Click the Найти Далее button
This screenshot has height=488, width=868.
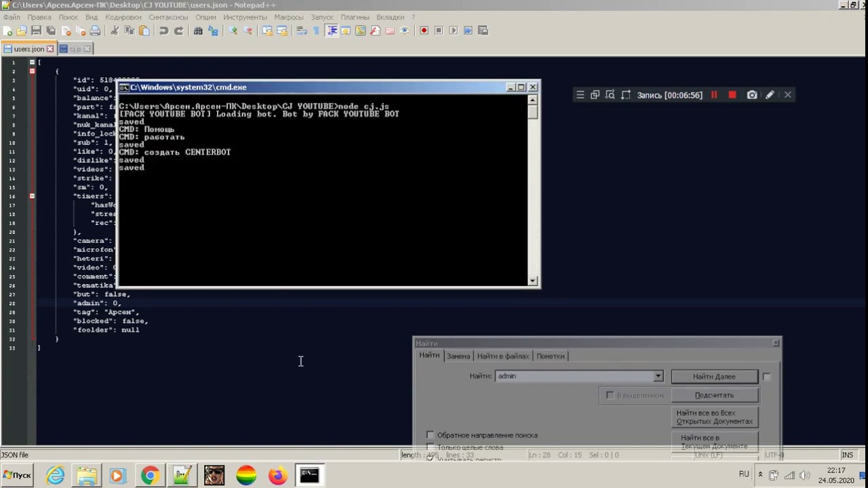pyautogui.click(x=714, y=376)
